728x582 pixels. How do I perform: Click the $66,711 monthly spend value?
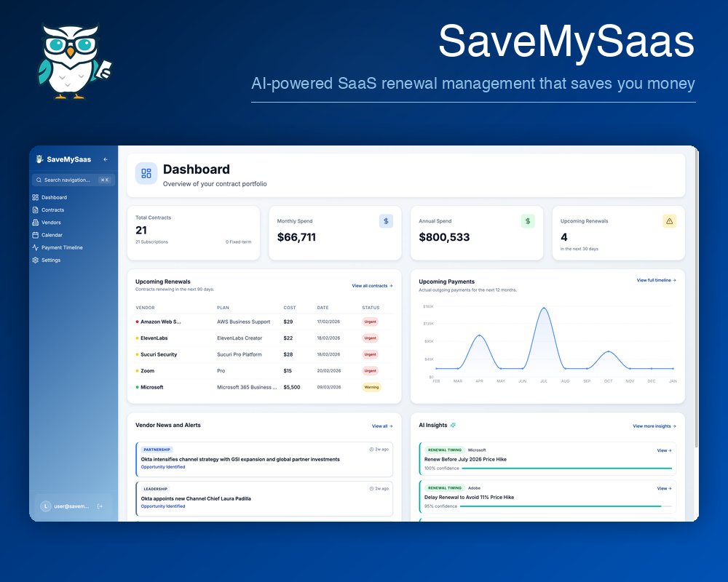(296, 237)
